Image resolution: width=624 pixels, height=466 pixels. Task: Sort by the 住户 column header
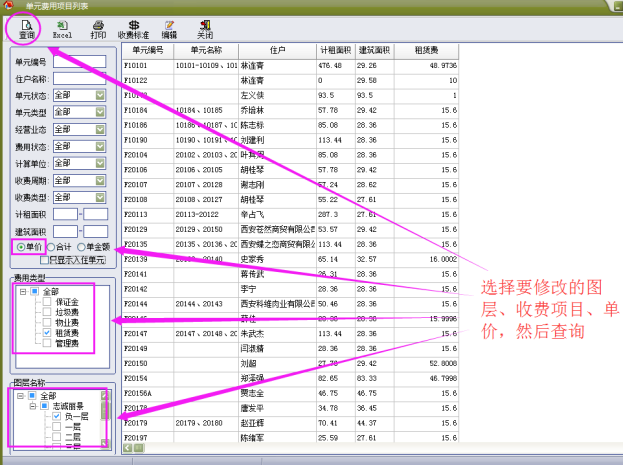coord(277,51)
